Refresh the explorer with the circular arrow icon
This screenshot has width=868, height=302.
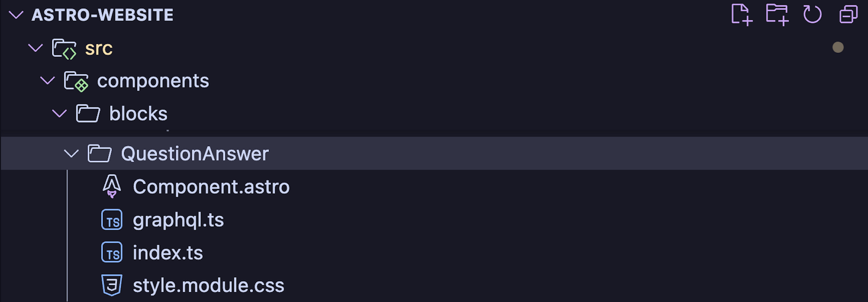point(812,14)
